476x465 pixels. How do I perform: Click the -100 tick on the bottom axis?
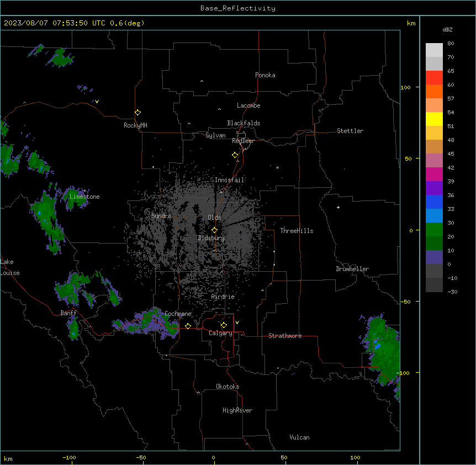pos(70,457)
